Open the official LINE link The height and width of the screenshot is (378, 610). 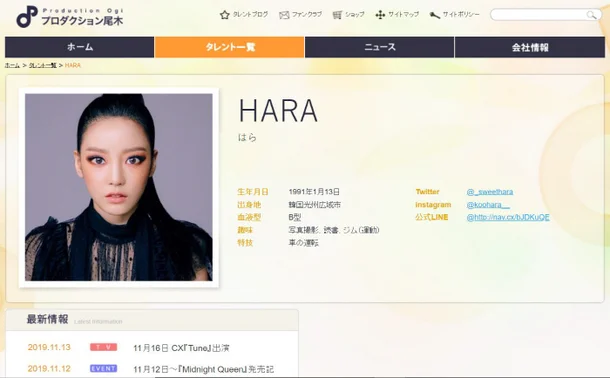coord(508,217)
